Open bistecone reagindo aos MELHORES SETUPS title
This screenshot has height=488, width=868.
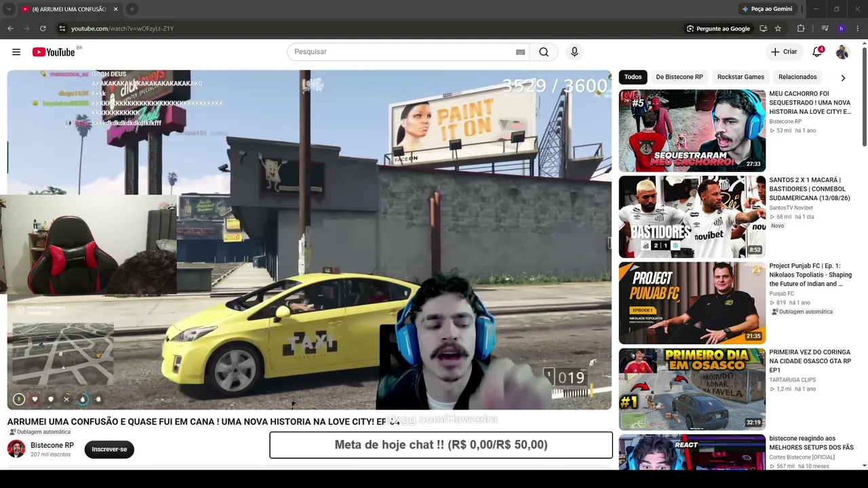(x=811, y=443)
